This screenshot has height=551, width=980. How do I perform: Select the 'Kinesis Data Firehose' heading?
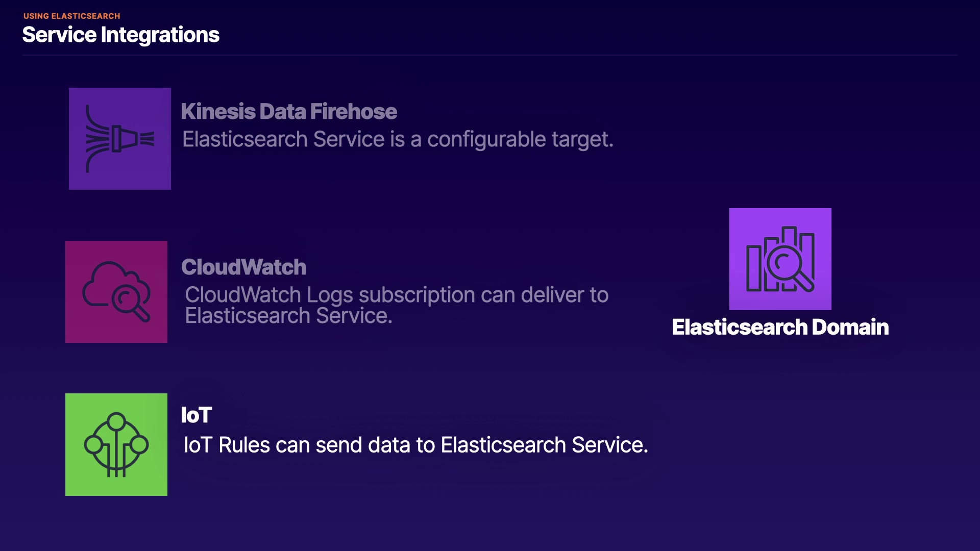(289, 112)
